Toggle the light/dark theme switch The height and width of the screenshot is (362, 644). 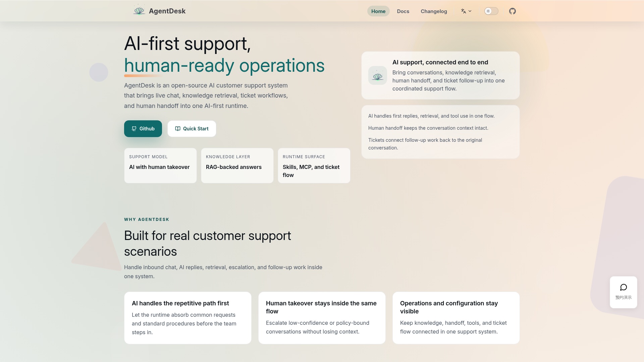tap(491, 11)
